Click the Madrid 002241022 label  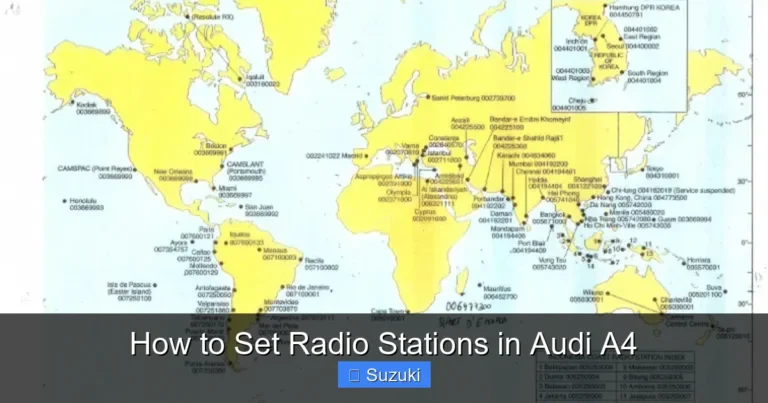334,156
